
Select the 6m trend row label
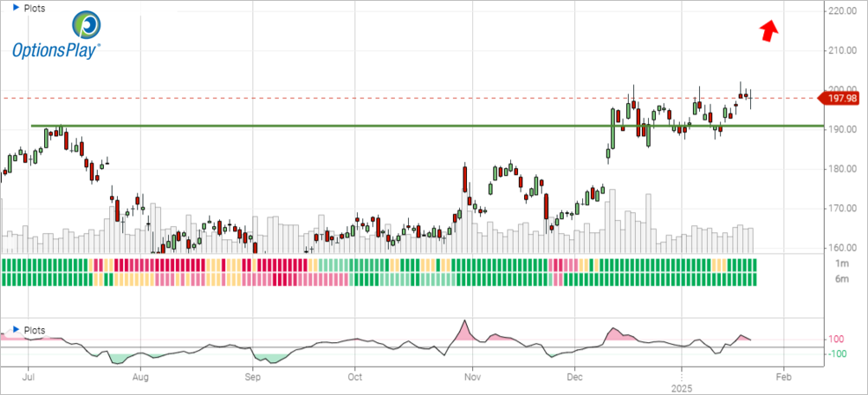842,280
